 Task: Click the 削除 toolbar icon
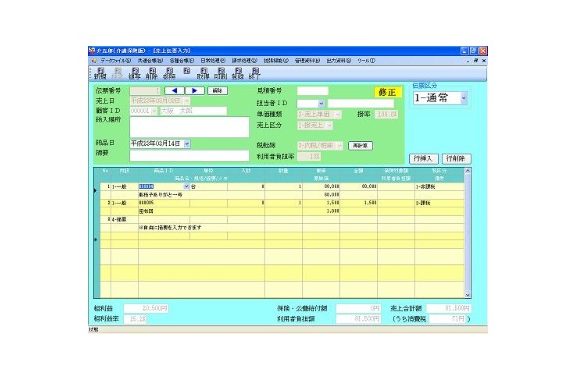[151, 73]
